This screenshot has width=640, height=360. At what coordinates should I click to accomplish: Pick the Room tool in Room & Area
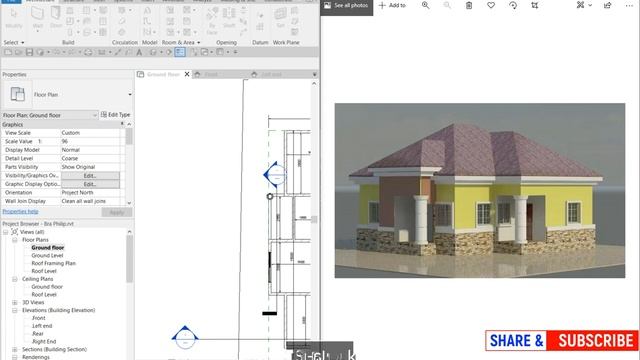(x=170, y=11)
